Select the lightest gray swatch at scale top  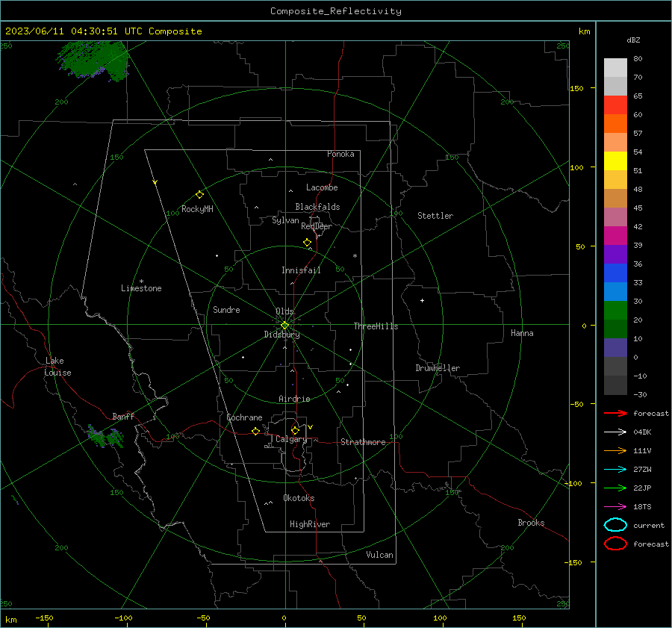pyautogui.click(x=615, y=68)
